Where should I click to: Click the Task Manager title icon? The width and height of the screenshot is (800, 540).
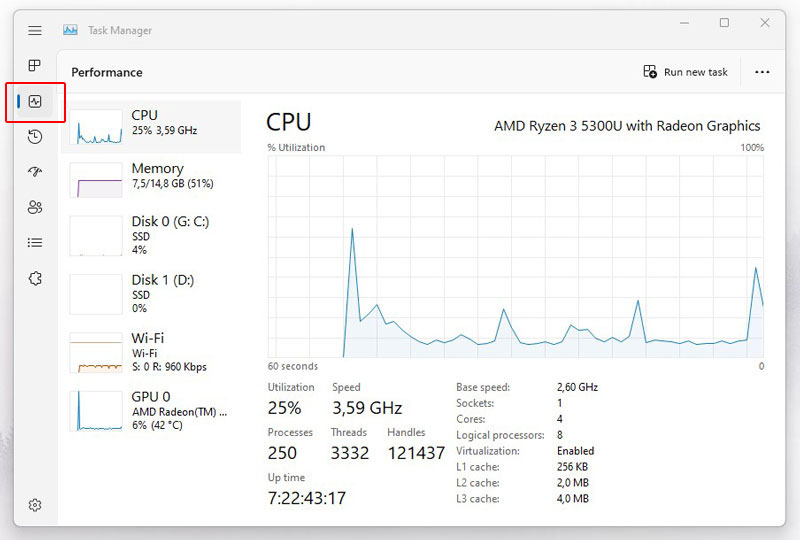coord(70,30)
